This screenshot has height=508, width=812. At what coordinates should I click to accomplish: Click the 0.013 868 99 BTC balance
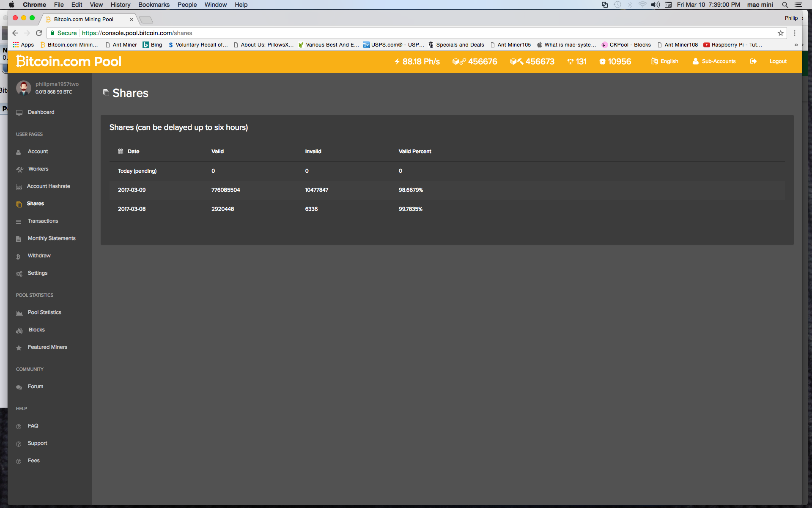[54, 92]
